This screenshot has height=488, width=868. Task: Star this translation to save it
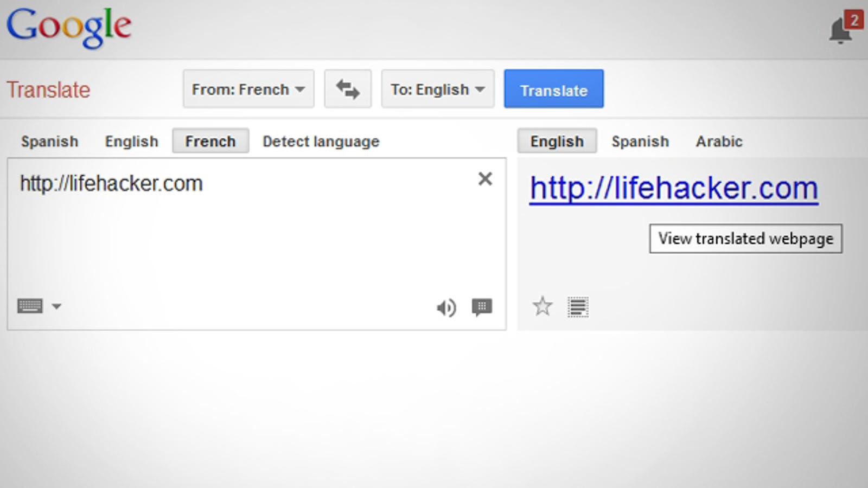coord(542,306)
